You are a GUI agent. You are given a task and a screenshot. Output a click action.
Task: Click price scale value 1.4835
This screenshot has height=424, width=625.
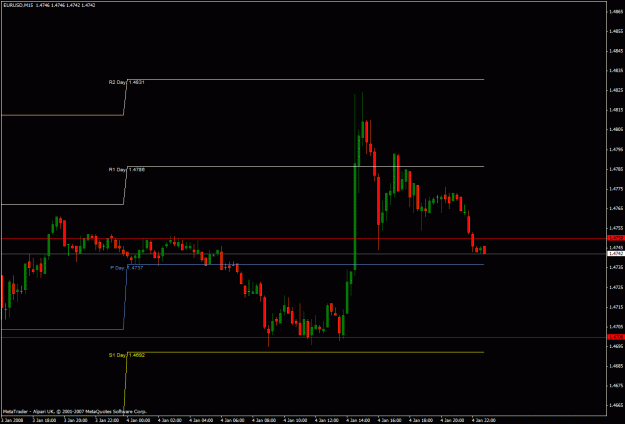point(616,71)
